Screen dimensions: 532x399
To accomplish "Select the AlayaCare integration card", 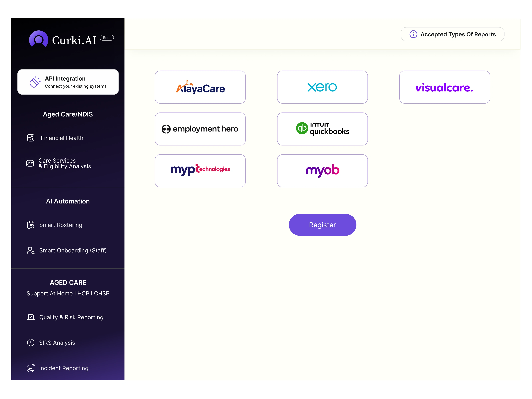I will pos(200,87).
